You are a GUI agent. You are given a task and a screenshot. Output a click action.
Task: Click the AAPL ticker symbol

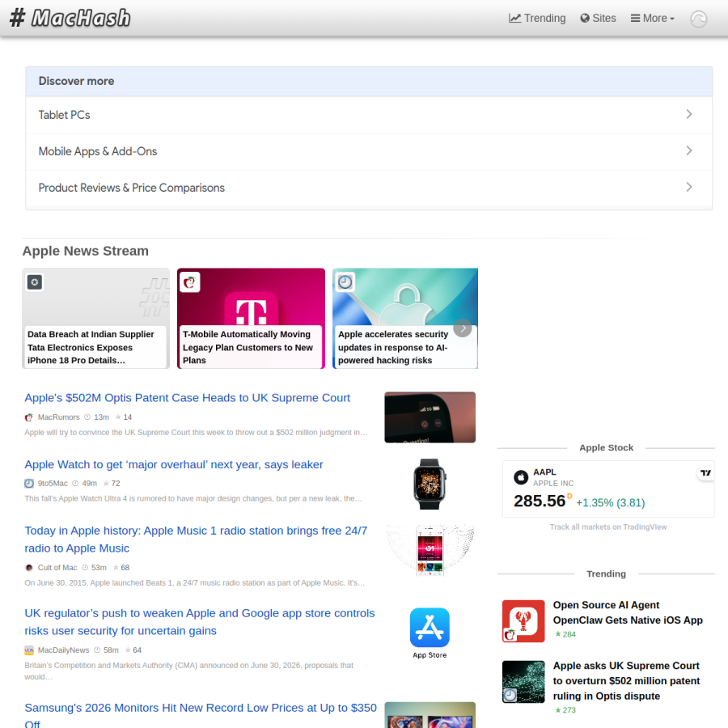[x=544, y=472]
